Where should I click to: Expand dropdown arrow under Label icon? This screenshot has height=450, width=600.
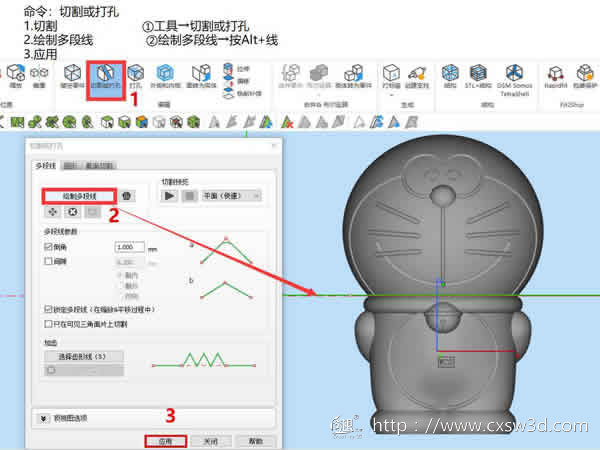click(391, 94)
